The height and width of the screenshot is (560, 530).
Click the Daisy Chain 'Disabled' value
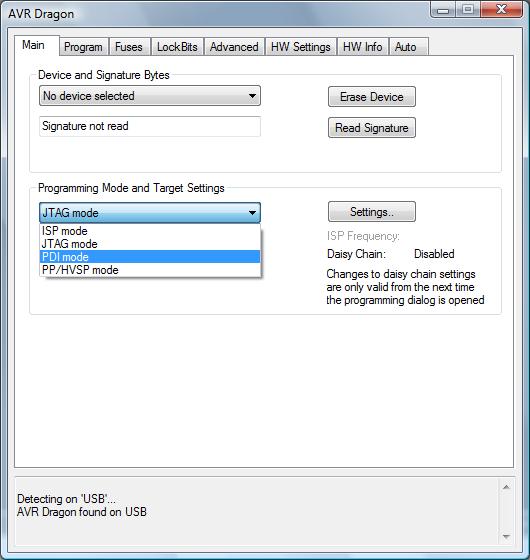tap(434, 254)
